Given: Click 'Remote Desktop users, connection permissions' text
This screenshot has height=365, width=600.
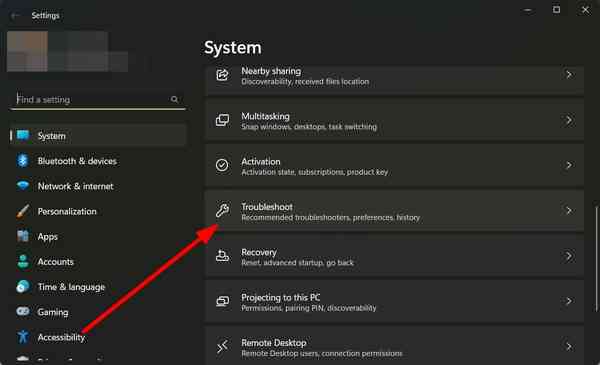Looking at the screenshot, I should pos(321,354).
